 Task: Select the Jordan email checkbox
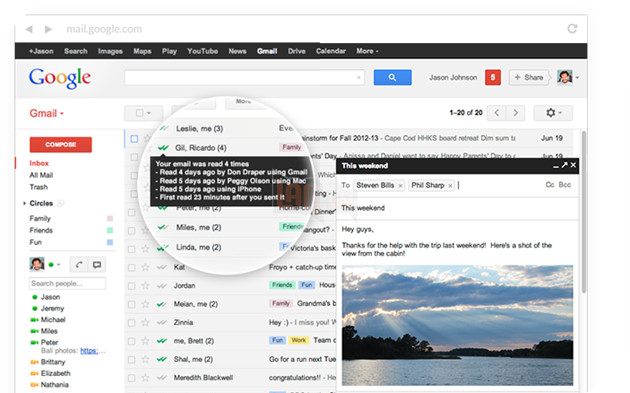click(x=131, y=286)
